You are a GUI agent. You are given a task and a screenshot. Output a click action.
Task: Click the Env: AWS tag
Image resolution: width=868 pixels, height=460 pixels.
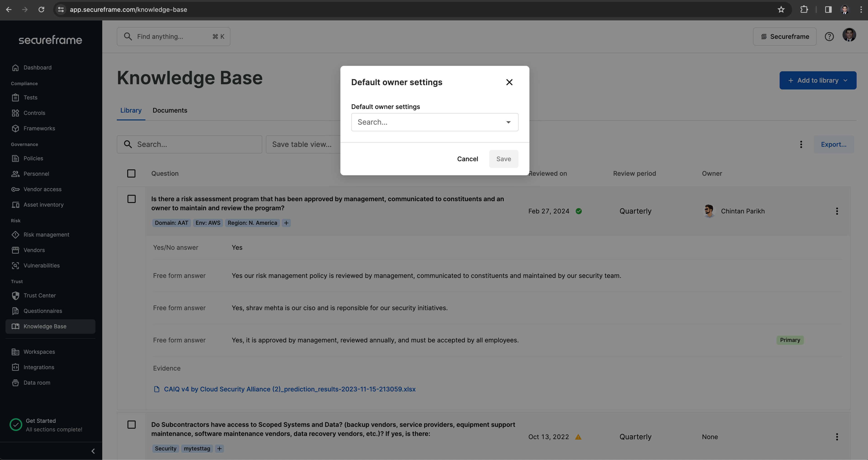208,223
